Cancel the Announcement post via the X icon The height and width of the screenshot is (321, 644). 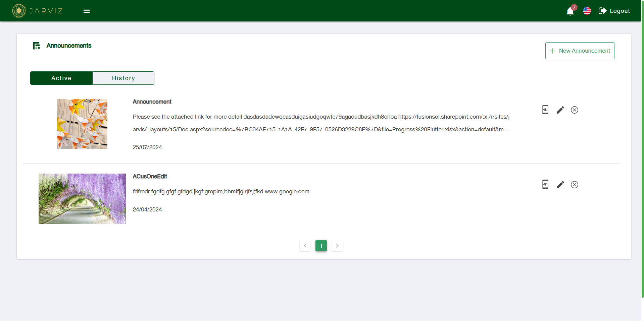[574, 110]
